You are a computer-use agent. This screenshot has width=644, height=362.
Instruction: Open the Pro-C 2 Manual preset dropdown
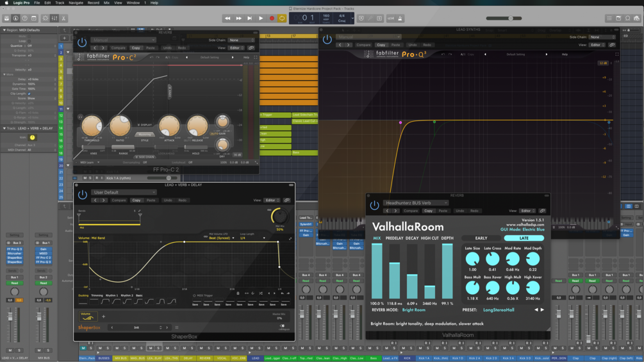coord(124,40)
